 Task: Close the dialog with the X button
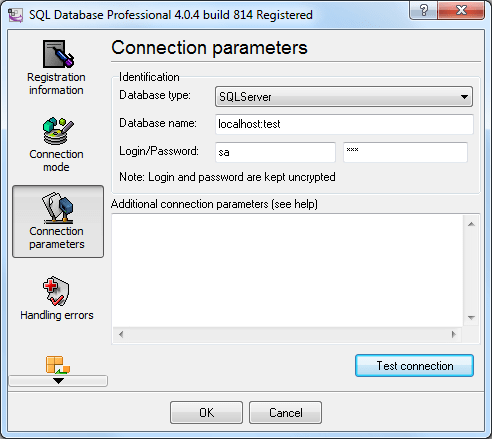(461, 10)
